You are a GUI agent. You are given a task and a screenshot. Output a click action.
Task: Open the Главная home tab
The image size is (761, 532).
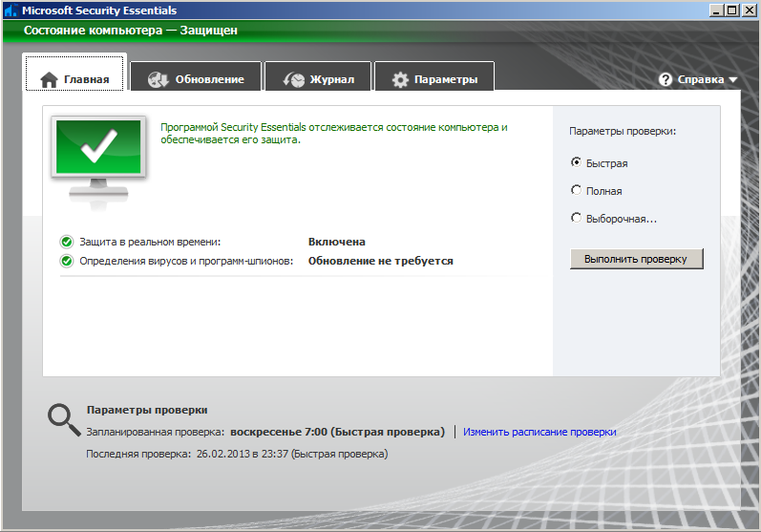pyautogui.click(x=74, y=73)
